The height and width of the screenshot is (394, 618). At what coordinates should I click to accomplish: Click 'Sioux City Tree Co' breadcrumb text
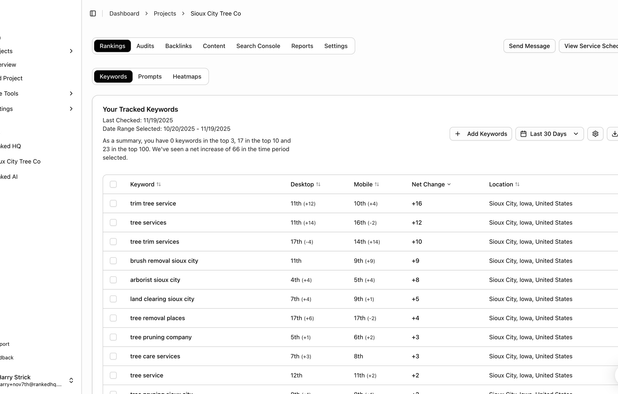(x=216, y=13)
